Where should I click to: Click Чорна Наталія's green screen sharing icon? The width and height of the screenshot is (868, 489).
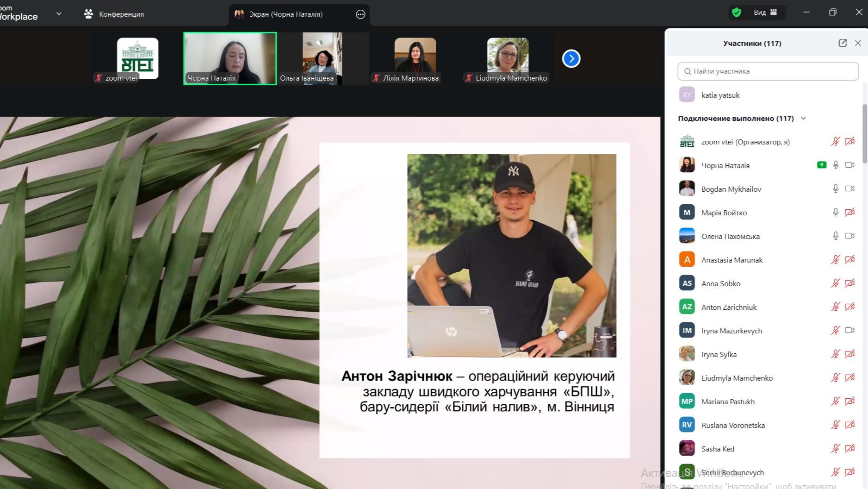pos(821,165)
